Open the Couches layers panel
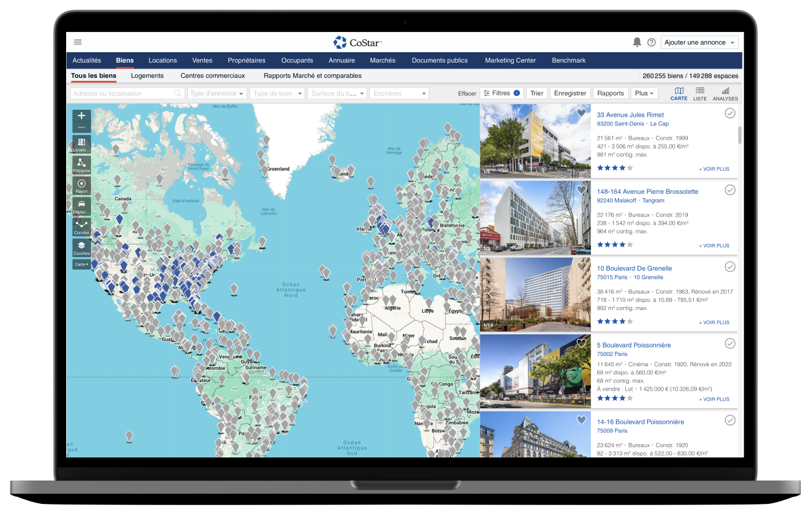 81,248
